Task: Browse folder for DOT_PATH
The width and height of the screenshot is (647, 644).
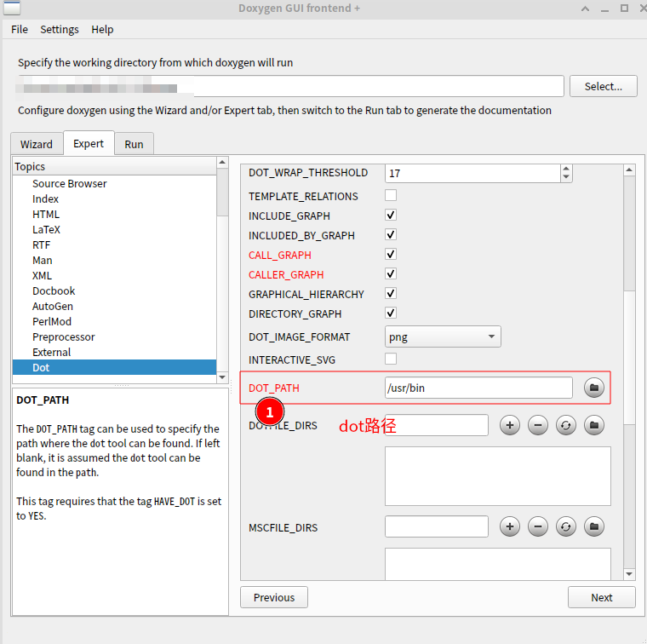Action: (x=593, y=388)
